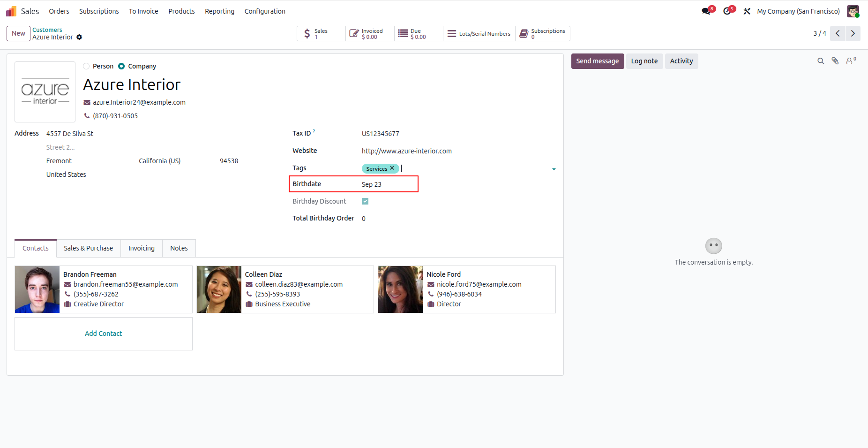Open the Configuration menu

coord(265,11)
